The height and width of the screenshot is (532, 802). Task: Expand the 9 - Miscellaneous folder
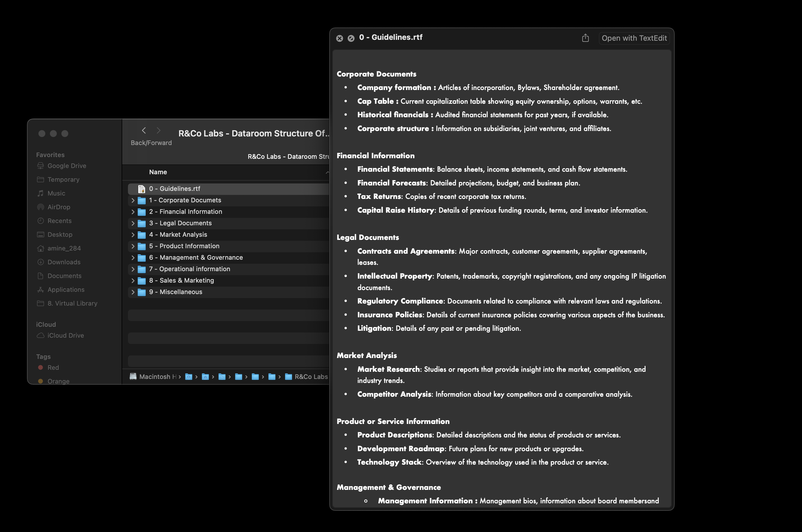click(133, 292)
